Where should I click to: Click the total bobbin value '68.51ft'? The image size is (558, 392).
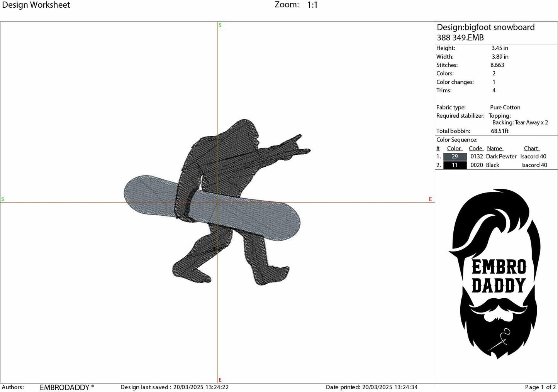click(x=500, y=131)
